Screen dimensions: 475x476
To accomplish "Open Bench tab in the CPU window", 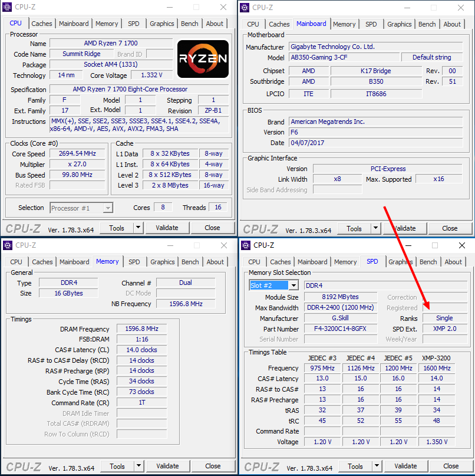I will coord(190,24).
